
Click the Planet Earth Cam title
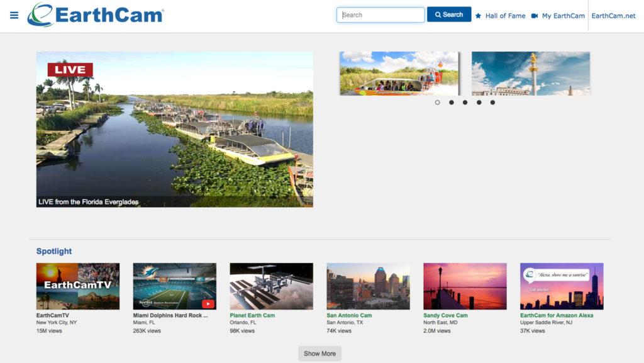(252, 315)
